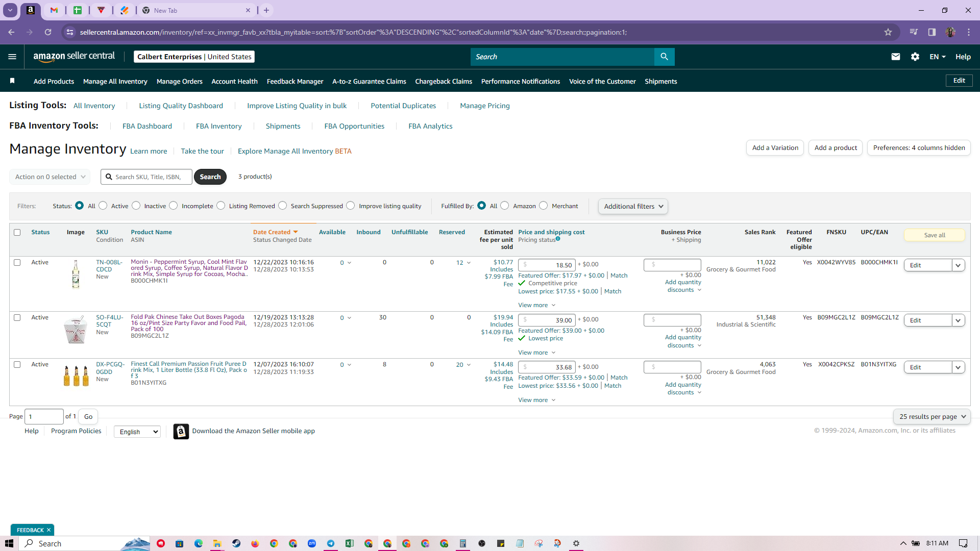Screen dimensions: 980x551
Task: Go back to the previous page
Action: pyautogui.click(x=11, y=32)
